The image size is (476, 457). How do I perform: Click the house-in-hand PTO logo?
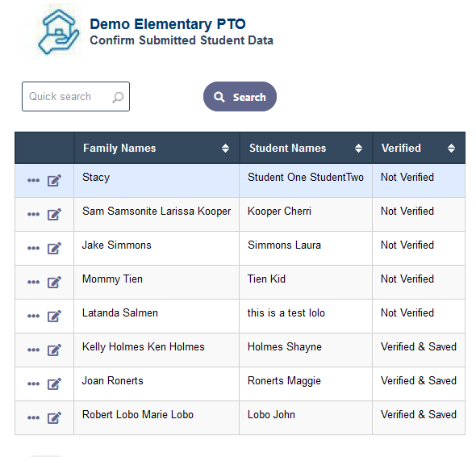pos(58,31)
